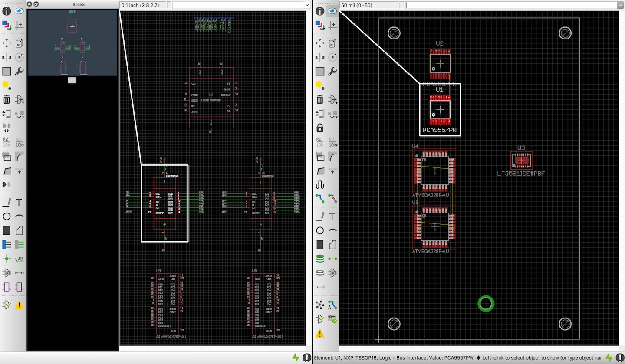Select the Route tool in the board toolbar
The image size is (625, 364).
point(320,198)
